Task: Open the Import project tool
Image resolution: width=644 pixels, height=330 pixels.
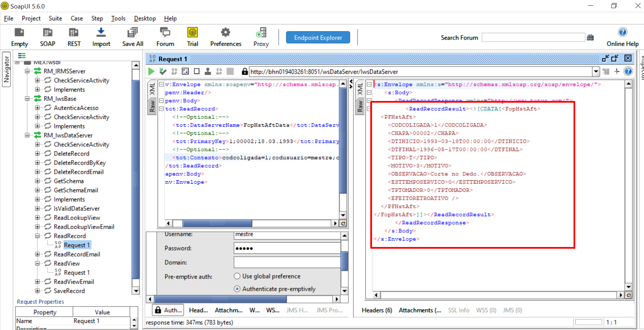Action: pos(101,37)
